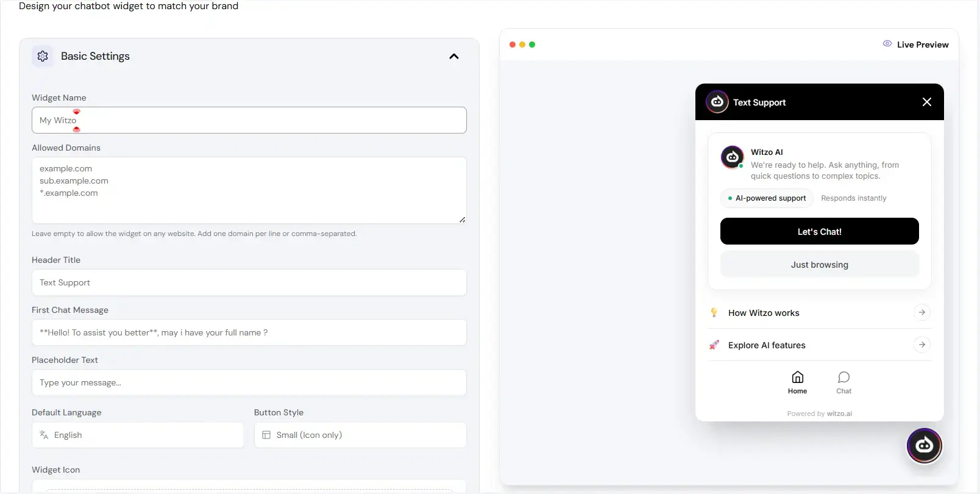The height and width of the screenshot is (494, 980).
Task: Open the Explore AI features arrow
Action: pyautogui.click(x=921, y=345)
